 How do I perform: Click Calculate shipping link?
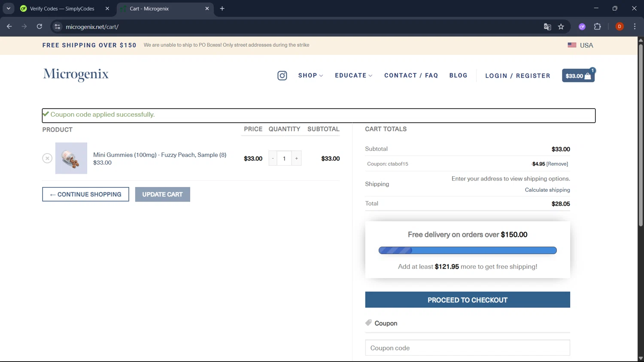547,190
